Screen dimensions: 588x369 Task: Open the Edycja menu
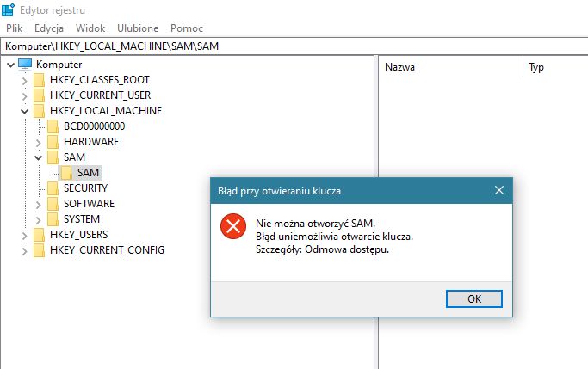49,28
